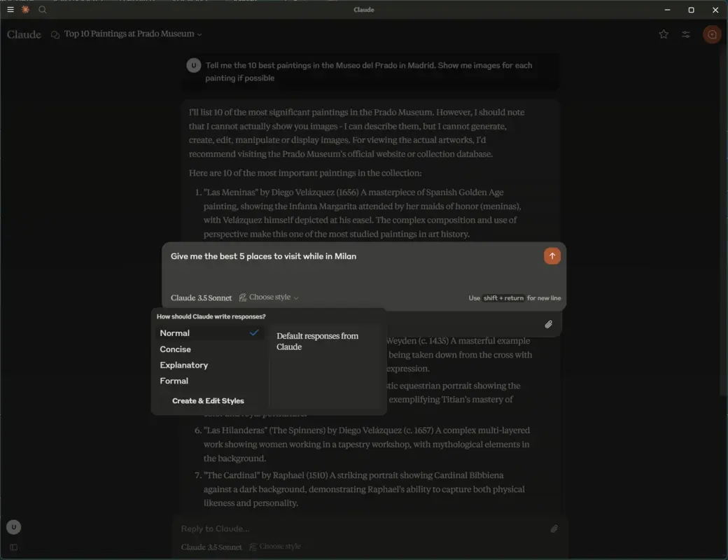Click the Claude wordmark in the header
Viewport: 728px width, 560px height.
24,34
